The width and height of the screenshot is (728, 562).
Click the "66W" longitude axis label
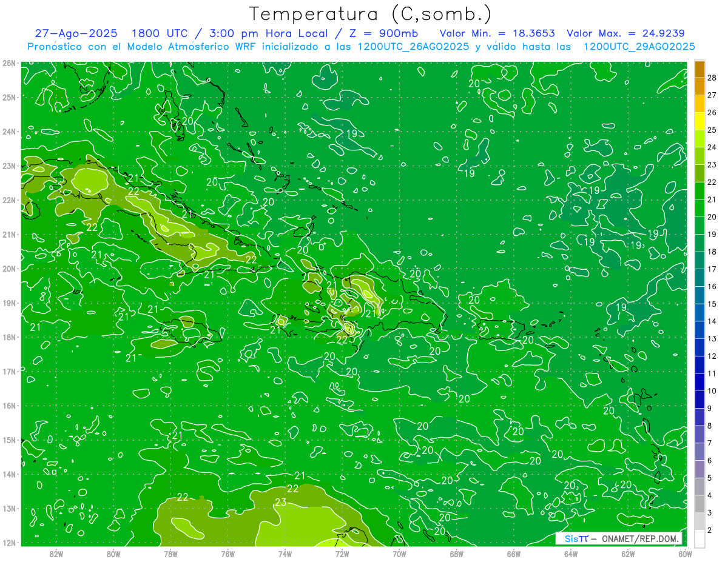coord(514,554)
